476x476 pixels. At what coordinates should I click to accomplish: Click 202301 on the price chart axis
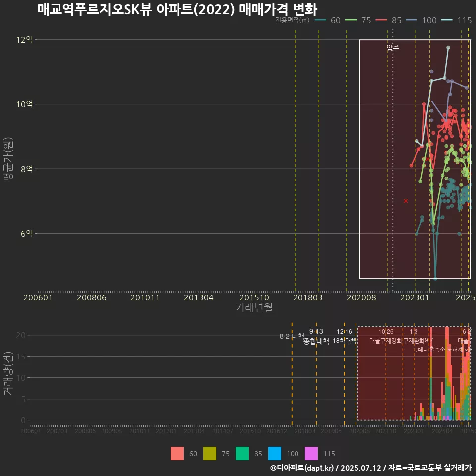(415, 297)
